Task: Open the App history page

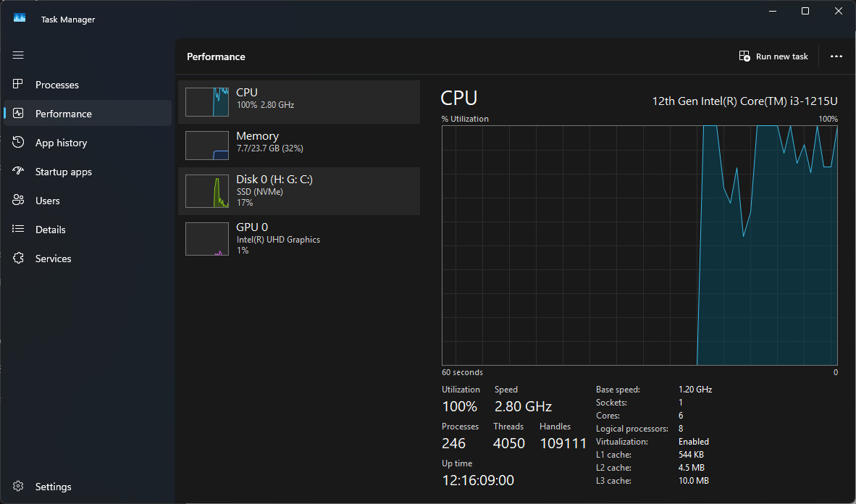Action: (61, 143)
